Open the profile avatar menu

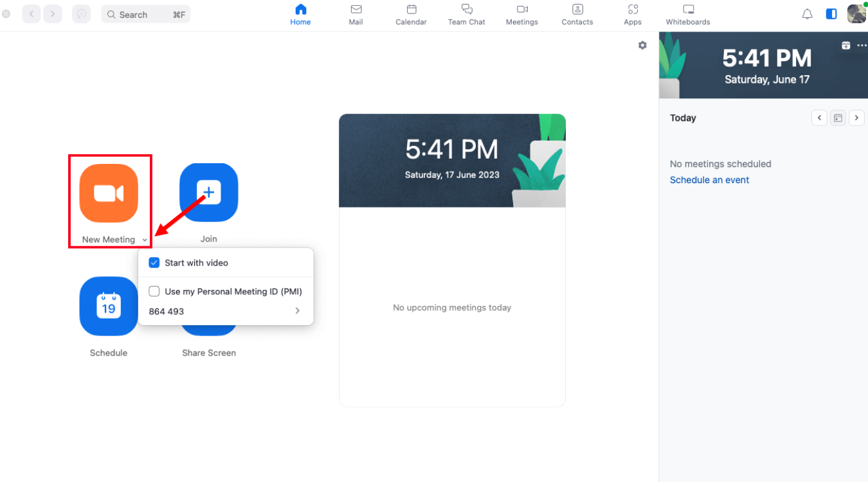856,13
